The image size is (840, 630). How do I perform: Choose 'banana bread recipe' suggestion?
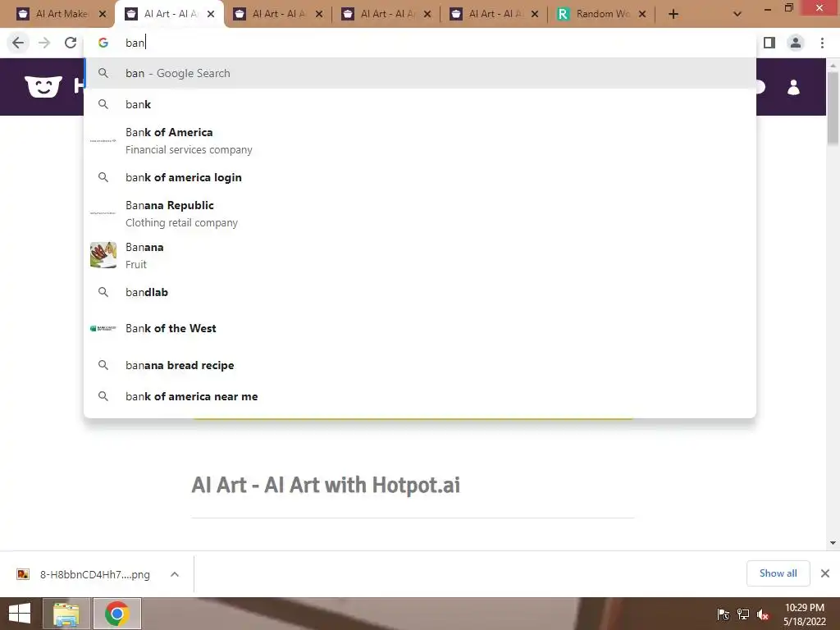[420, 365]
